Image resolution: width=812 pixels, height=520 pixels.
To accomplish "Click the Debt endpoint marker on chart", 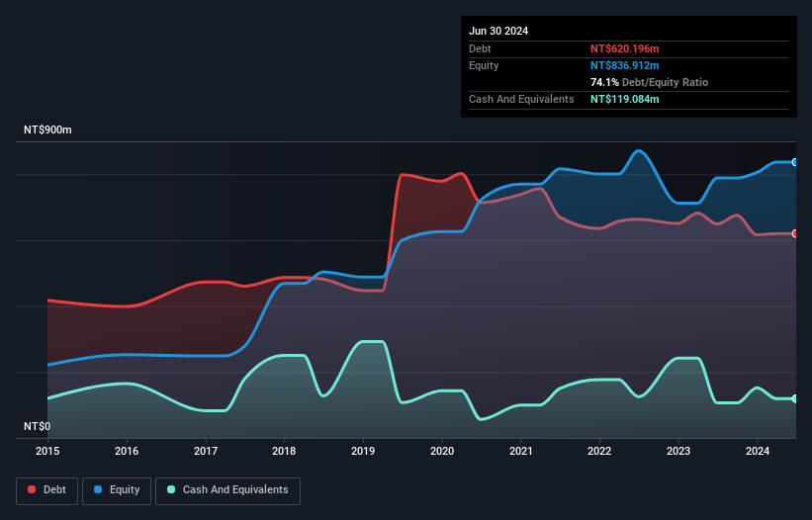I will pos(795,234).
